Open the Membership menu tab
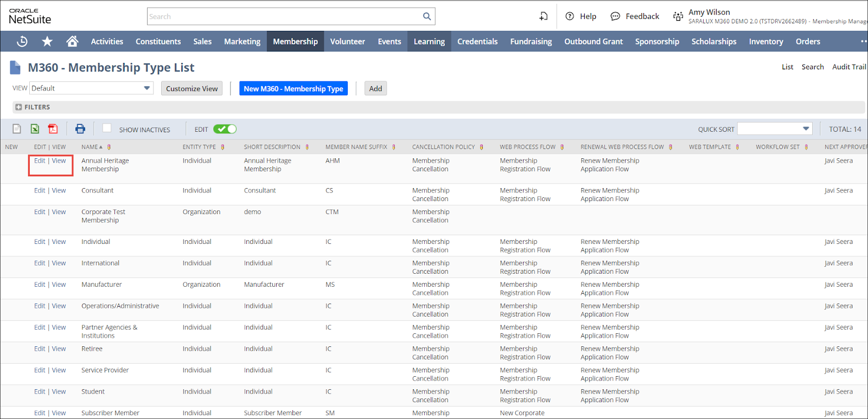 [x=295, y=41]
